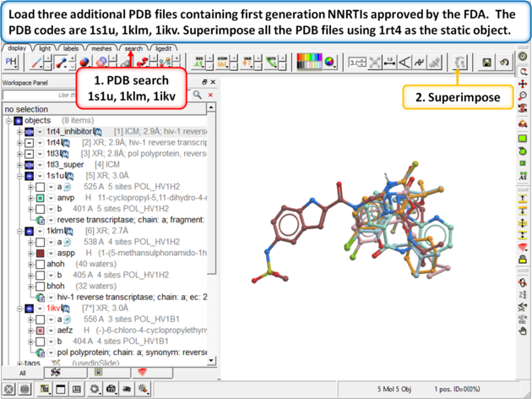The height and width of the screenshot is (399, 532).
Task: Switch to the labels tab
Action: [x=71, y=49]
